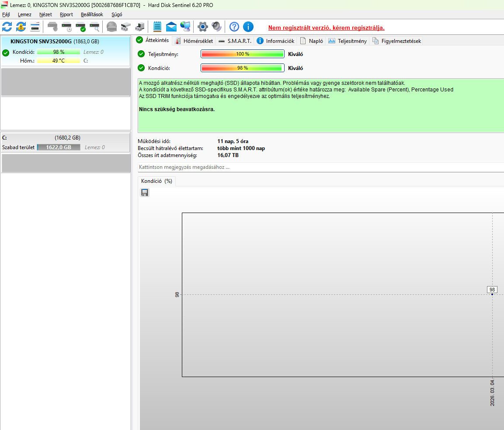Screen dimensions: 504x430
Task: Click the disk with magnifier icon
Action: [x=94, y=27]
